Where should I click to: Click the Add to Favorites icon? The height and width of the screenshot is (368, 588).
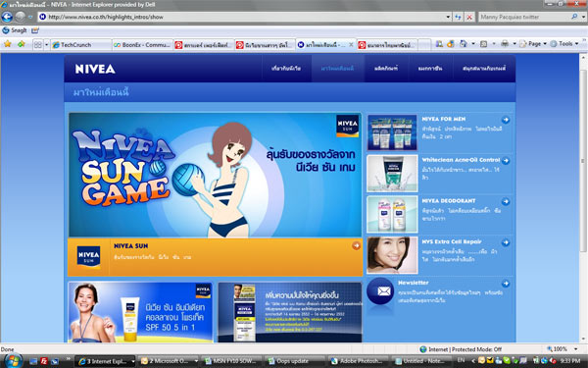pyautogui.click(x=22, y=44)
